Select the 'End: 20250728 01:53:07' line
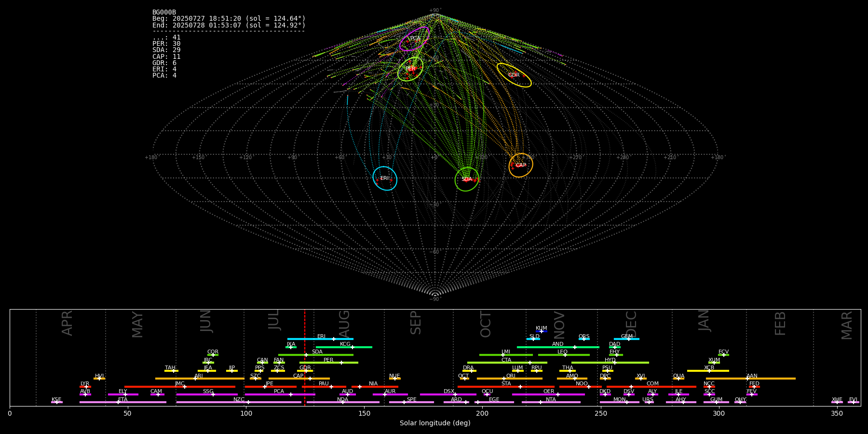The width and height of the screenshot is (868, 434). point(229,25)
